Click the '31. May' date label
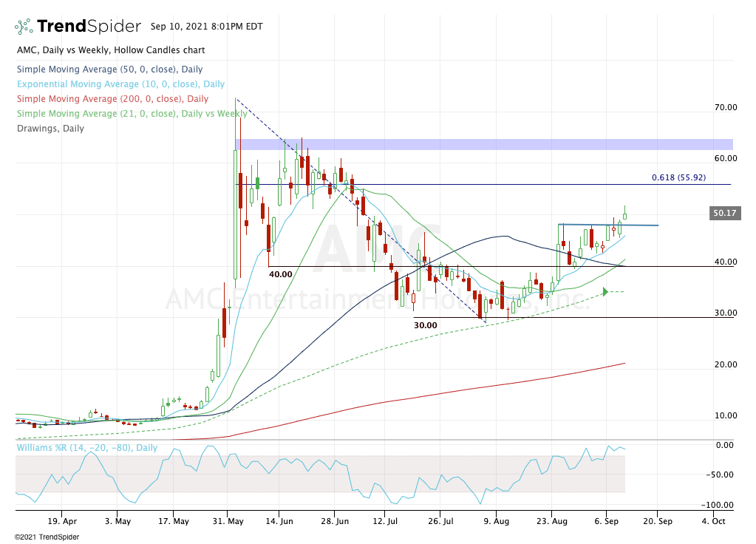 coord(228,521)
